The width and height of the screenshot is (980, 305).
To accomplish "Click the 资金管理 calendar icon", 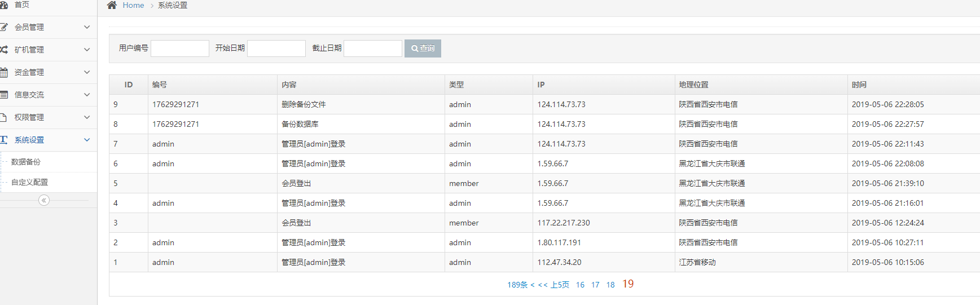I will (3, 72).
